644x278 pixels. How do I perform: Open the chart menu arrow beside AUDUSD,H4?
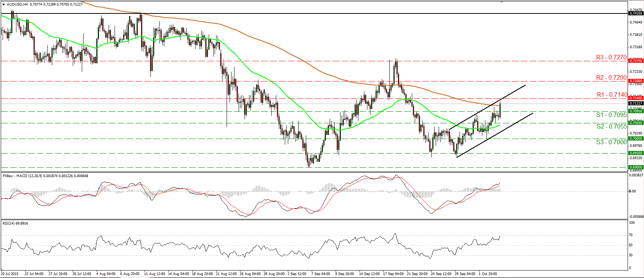pos(3,4)
